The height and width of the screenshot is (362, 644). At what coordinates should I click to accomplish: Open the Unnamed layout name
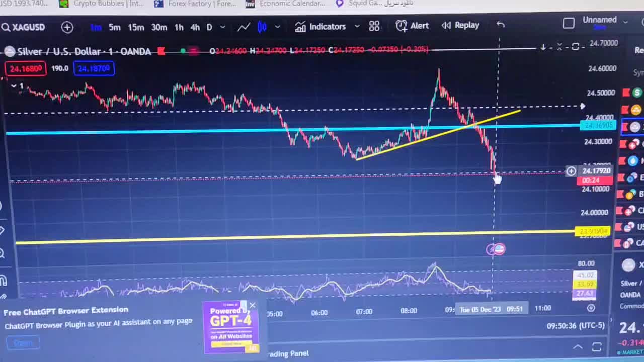(600, 20)
